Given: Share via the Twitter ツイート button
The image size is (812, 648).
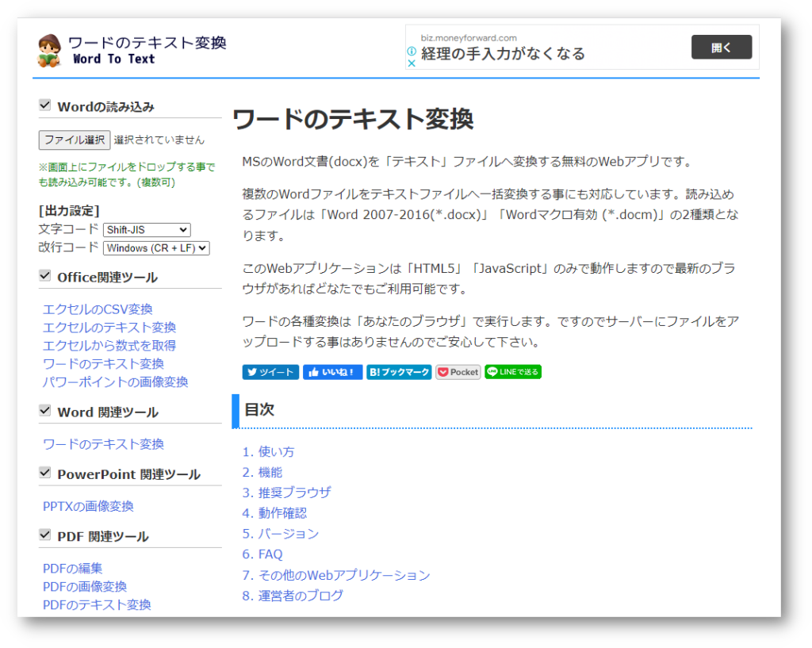Looking at the screenshot, I should click(271, 372).
